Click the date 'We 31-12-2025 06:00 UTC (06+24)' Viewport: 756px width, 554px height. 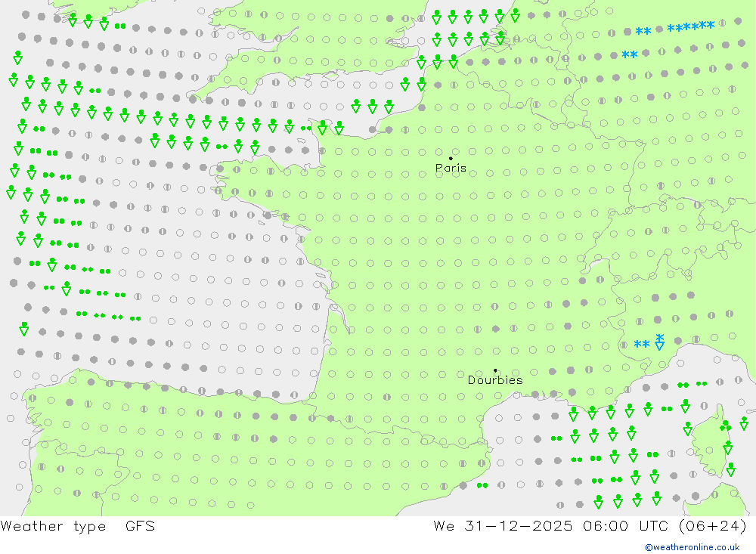click(x=590, y=525)
